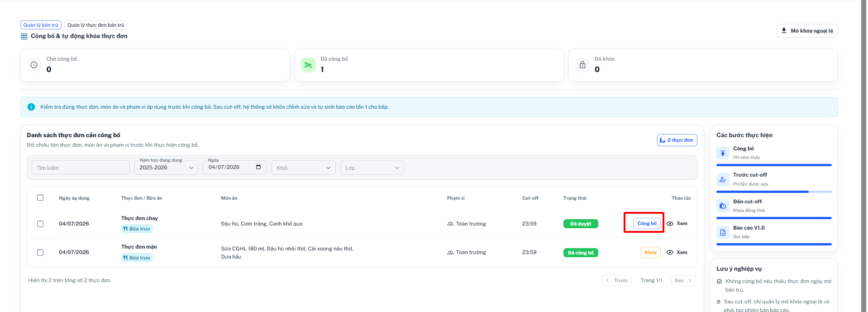Image resolution: width=868 pixels, height=312 pixels.
Task: Click the check icon beside Không công bố nếu thiếu note
Action: point(719,282)
